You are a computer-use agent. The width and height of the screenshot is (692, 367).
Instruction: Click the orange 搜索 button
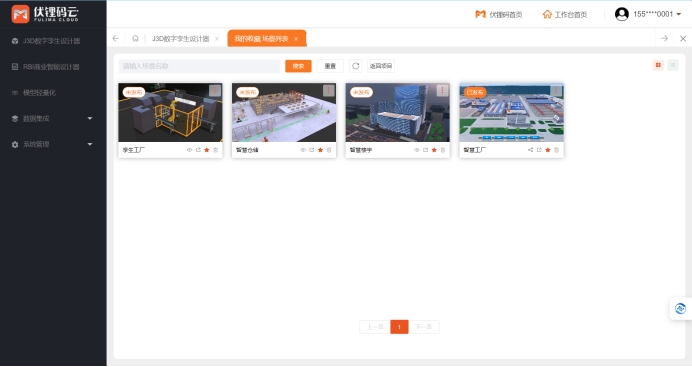click(298, 66)
